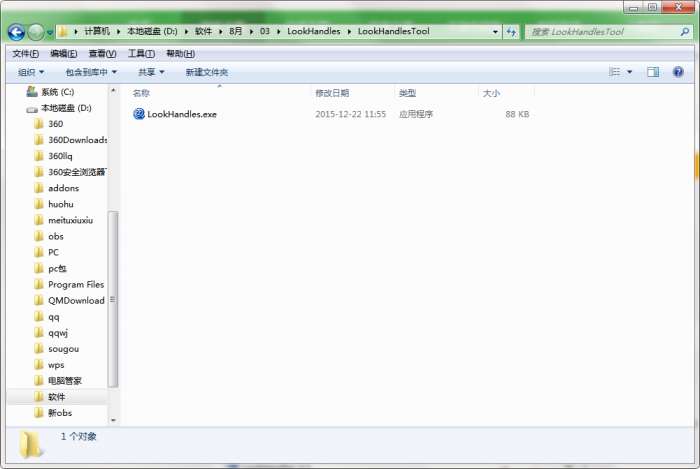Select 本地磁盘 (D:) in the address path
Viewport: 700px width, 469px height.
(x=152, y=31)
